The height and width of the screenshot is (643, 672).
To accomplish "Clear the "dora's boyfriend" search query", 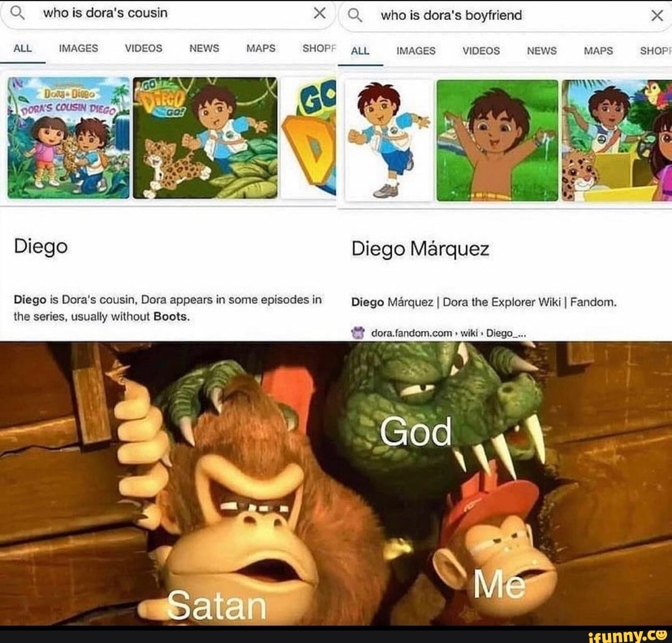I will (657, 16).
